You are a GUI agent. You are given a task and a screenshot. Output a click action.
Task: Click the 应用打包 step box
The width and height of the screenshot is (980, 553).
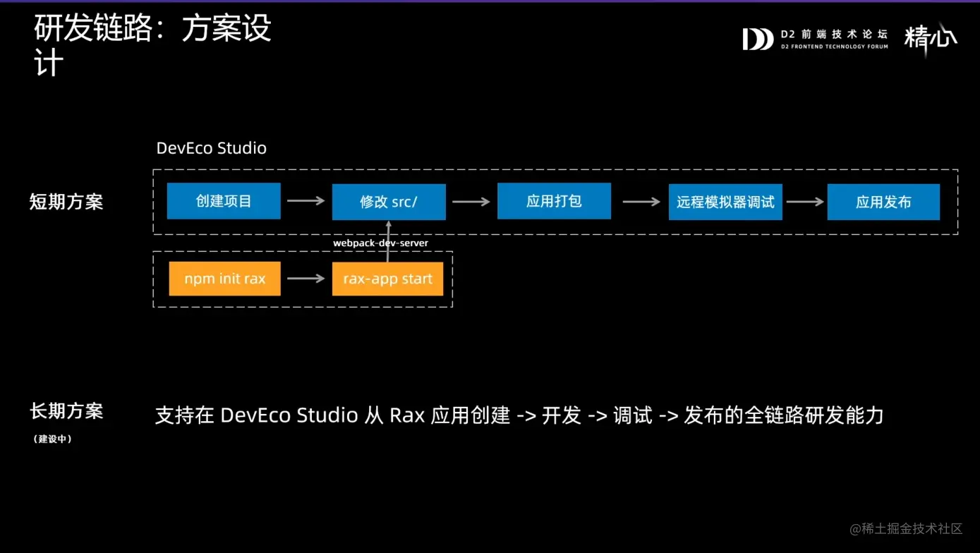point(554,201)
